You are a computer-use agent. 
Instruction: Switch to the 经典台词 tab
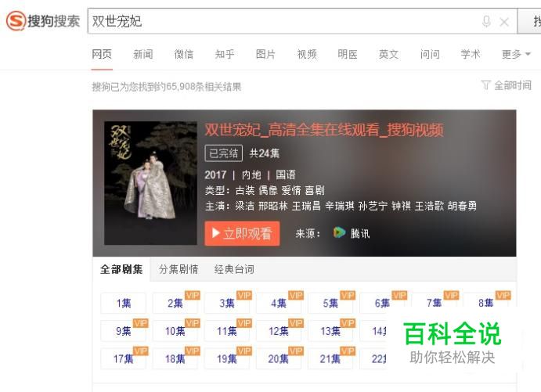234,269
